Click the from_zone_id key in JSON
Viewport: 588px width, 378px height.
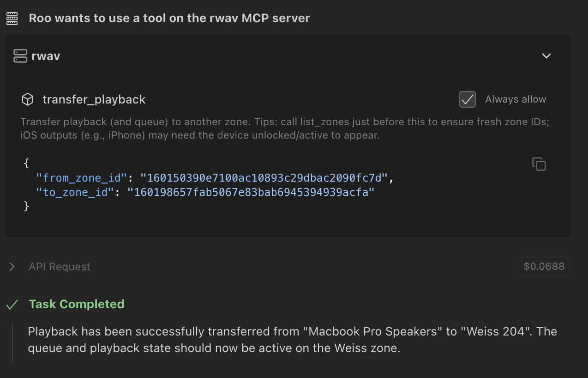(x=81, y=177)
